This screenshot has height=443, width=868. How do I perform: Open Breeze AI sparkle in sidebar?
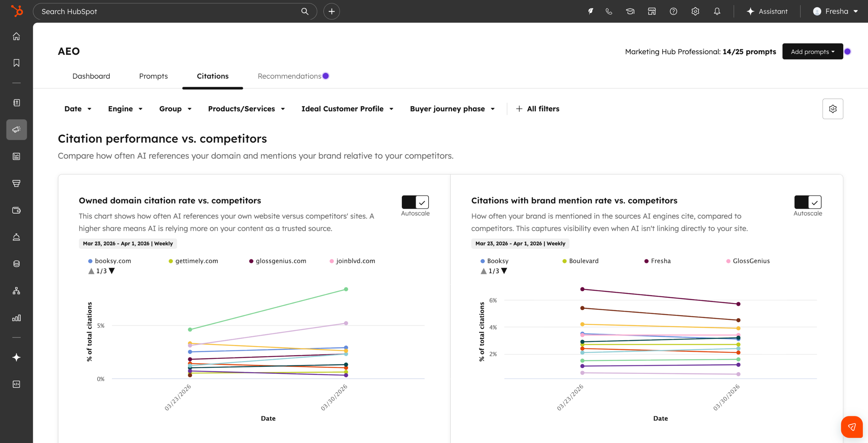(16, 357)
